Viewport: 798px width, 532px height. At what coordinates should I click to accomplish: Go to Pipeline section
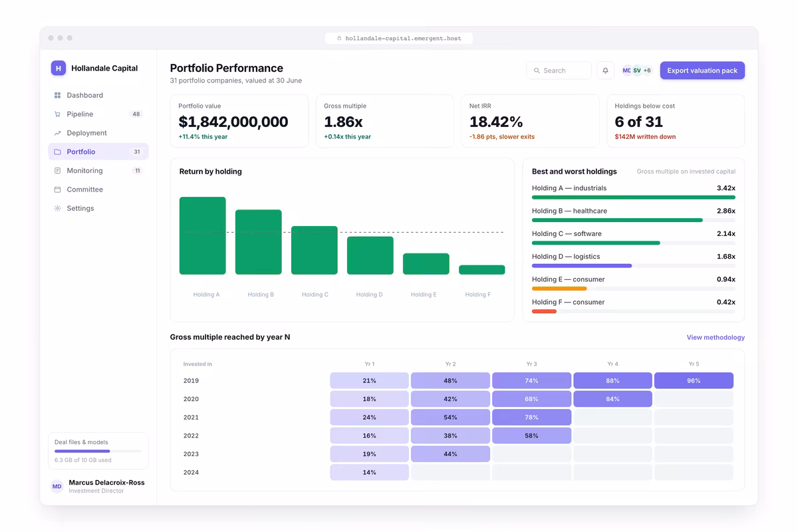(98, 114)
